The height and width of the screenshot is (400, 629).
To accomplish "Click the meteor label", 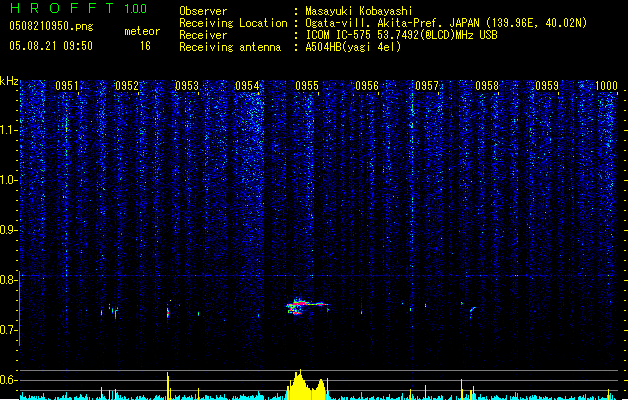I will tap(142, 31).
